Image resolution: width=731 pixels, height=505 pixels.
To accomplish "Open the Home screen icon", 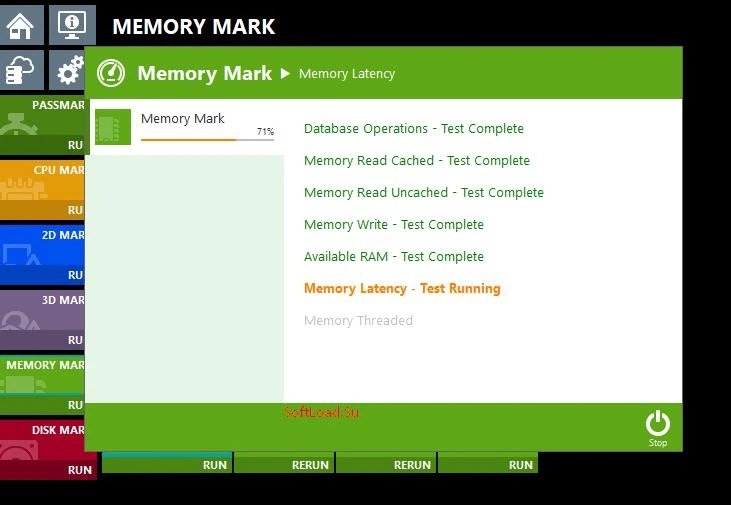I will [x=21, y=25].
